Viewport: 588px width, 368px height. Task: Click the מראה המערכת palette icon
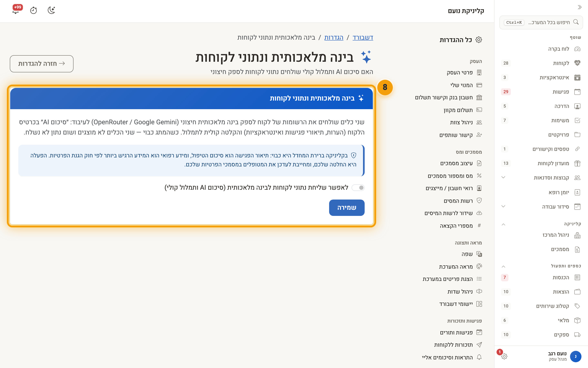click(x=479, y=267)
